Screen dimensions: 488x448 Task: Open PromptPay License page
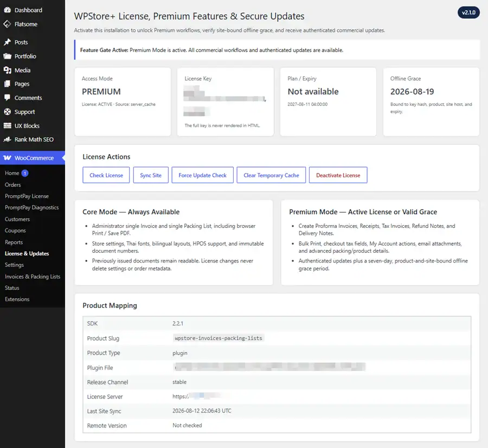27,196
